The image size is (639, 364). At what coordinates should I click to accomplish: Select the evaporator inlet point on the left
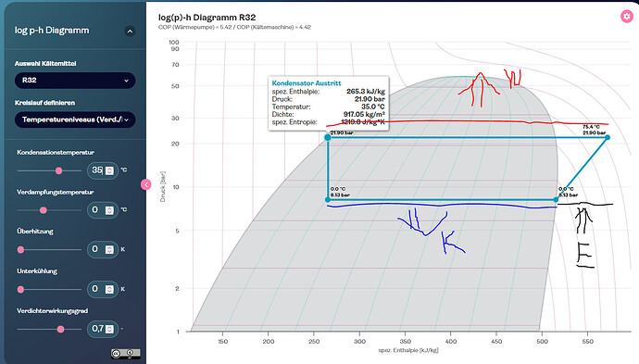(328, 200)
